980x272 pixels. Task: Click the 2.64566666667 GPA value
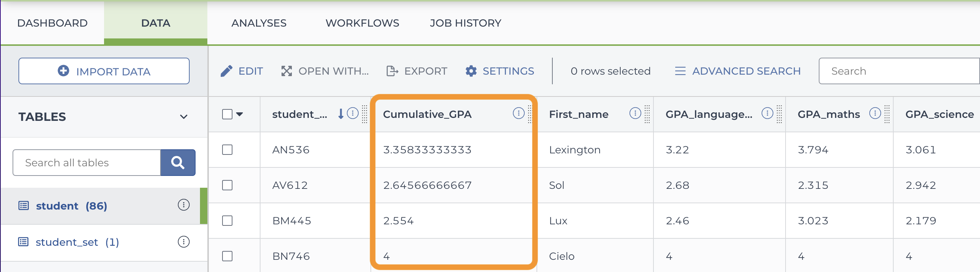[427, 185]
